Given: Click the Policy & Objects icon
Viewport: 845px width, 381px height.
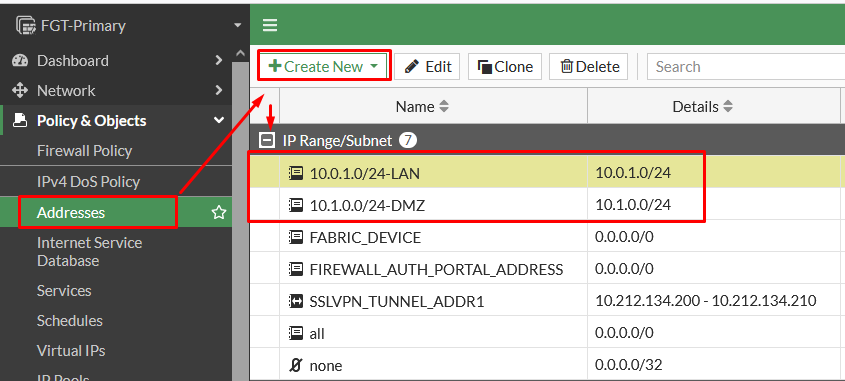Looking at the screenshot, I should [20, 120].
